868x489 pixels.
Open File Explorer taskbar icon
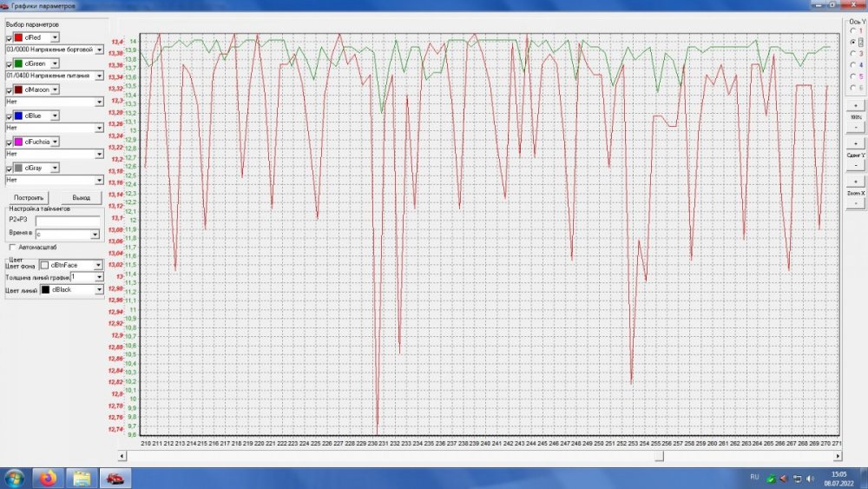coord(82,478)
